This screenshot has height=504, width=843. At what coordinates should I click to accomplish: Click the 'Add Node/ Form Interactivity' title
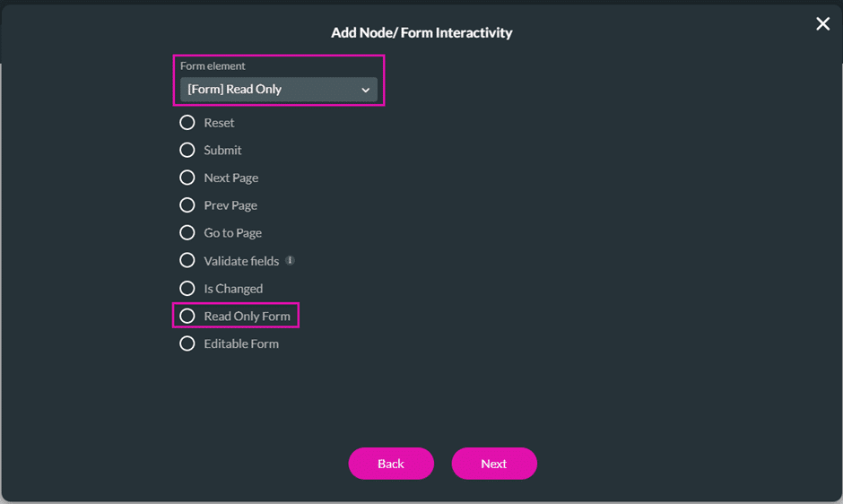(421, 33)
